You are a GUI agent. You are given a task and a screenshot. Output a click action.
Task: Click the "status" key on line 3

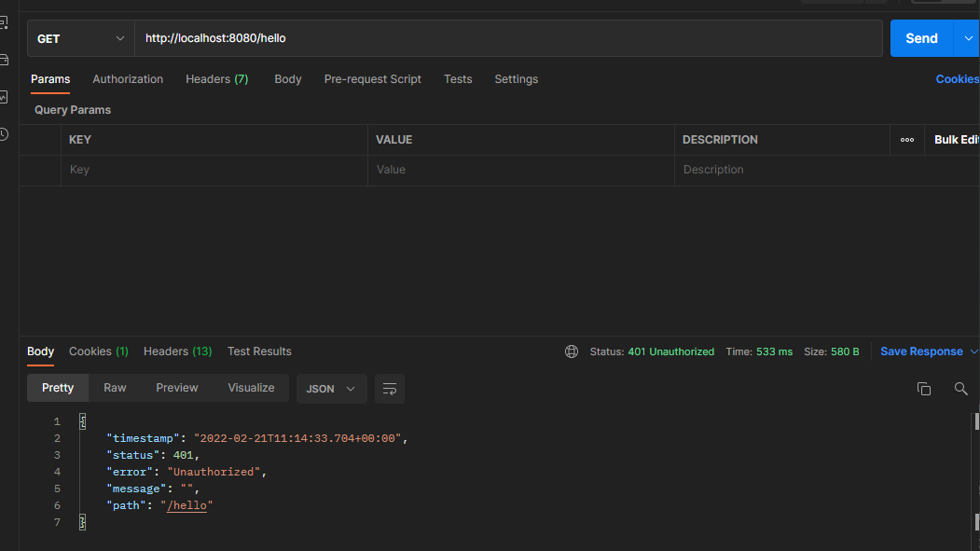[133, 455]
